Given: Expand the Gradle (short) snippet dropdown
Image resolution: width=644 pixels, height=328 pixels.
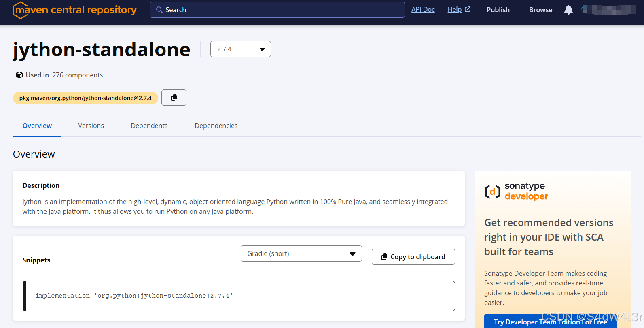Looking at the screenshot, I should tap(301, 253).
